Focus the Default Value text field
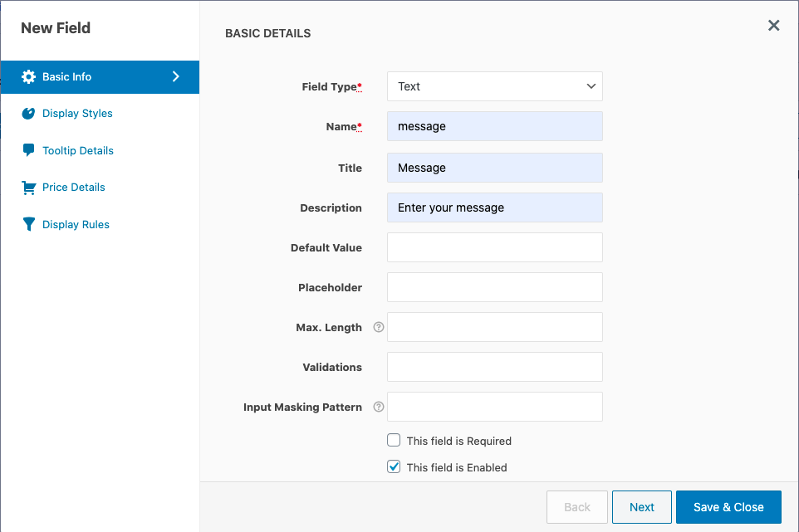 pos(495,247)
